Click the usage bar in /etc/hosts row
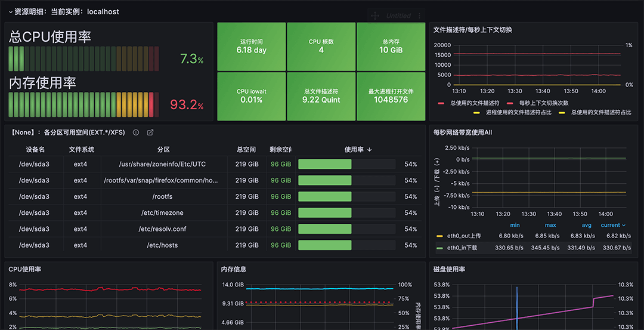 point(346,245)
